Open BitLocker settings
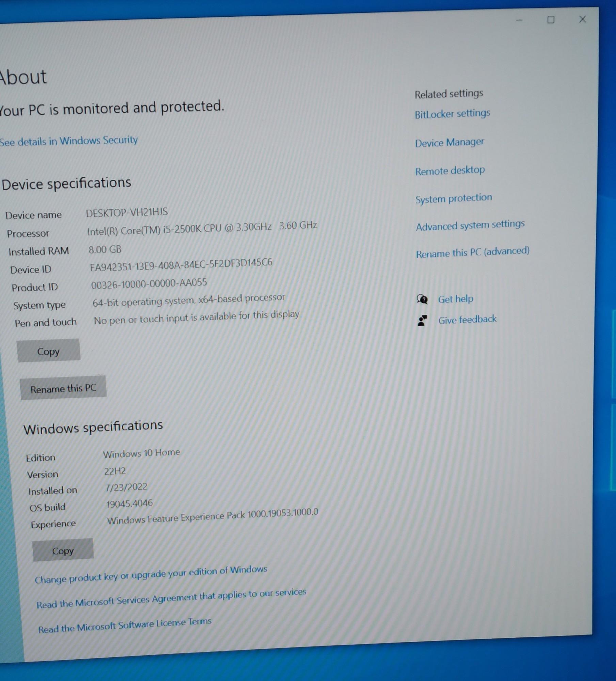The image size is (616, 681). pos(452,113)
